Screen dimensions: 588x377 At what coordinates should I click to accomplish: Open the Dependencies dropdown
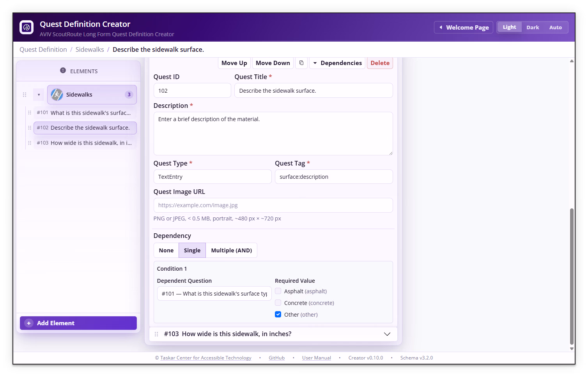click(x=337, y=63)
